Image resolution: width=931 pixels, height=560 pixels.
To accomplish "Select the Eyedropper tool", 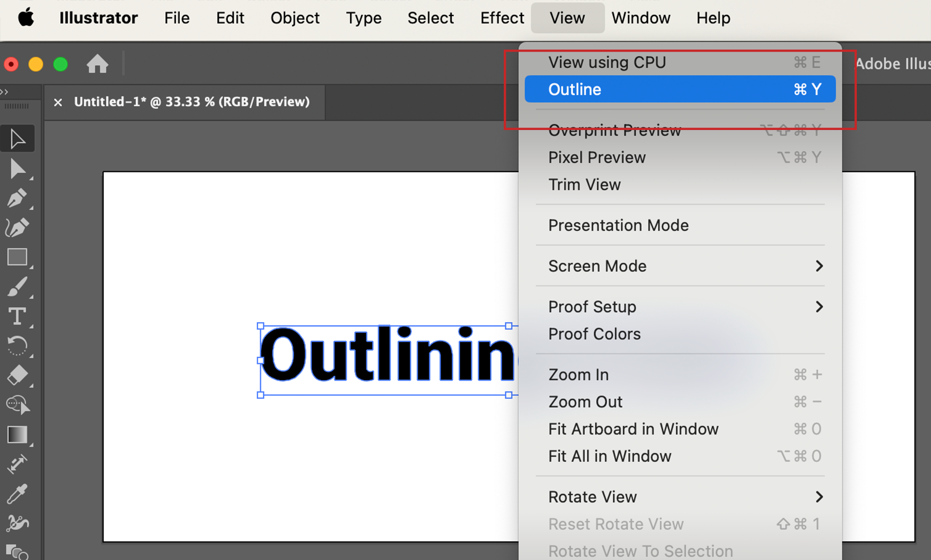I will click(17, 494).
